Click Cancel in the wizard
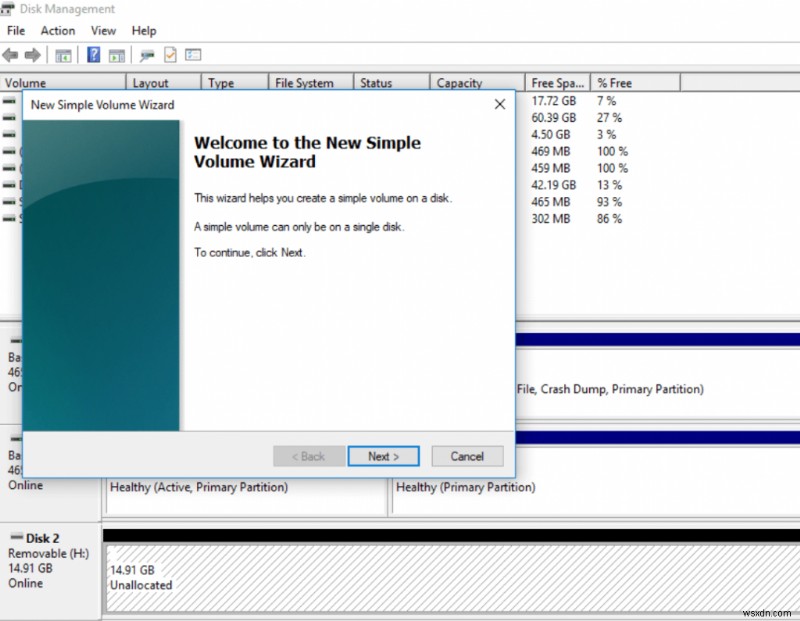The image size is (800, 621). [x=467, y=456]
